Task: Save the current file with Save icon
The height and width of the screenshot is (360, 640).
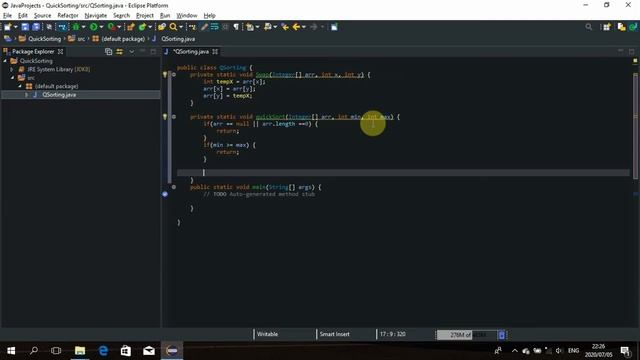Action: pos(25,27)
